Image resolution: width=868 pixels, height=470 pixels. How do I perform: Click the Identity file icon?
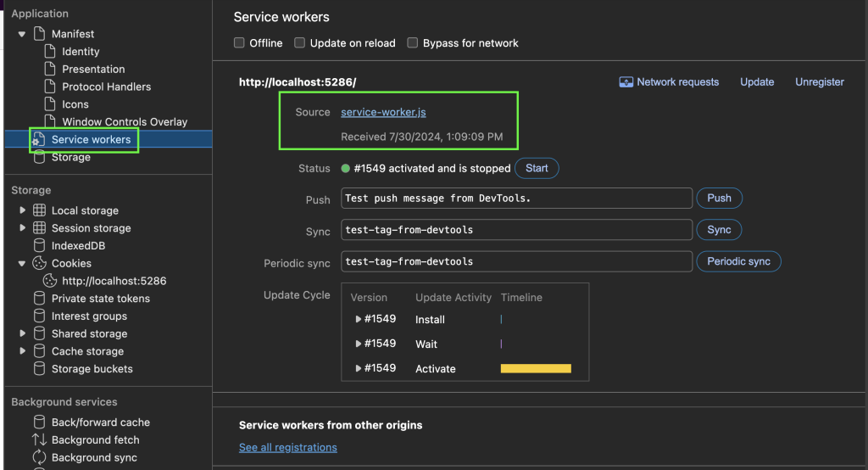coord(50,52)
